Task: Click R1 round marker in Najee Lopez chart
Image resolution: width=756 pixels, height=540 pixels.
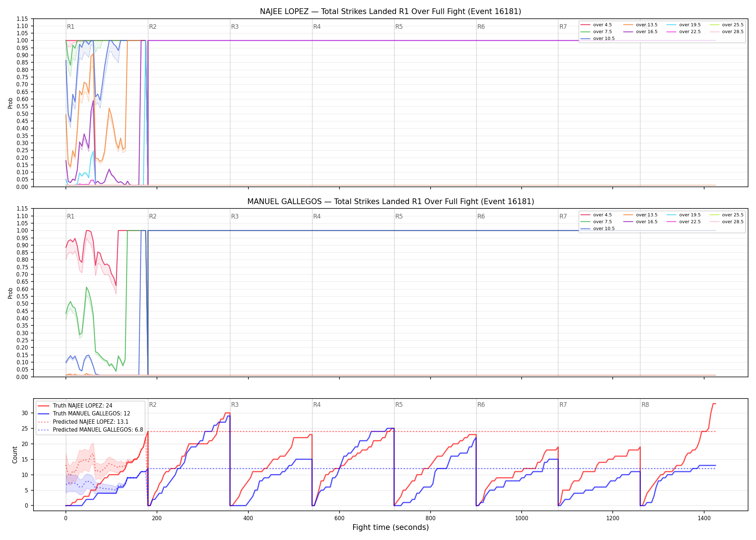Action: pos(71,27)
